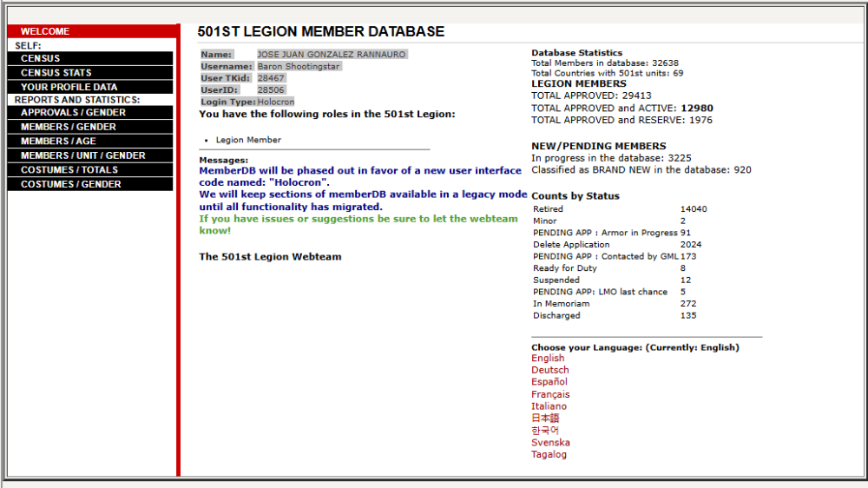Click the Retired count 14040
The height and width of the screenshot is (488, 868).
[x=693, y=208]
